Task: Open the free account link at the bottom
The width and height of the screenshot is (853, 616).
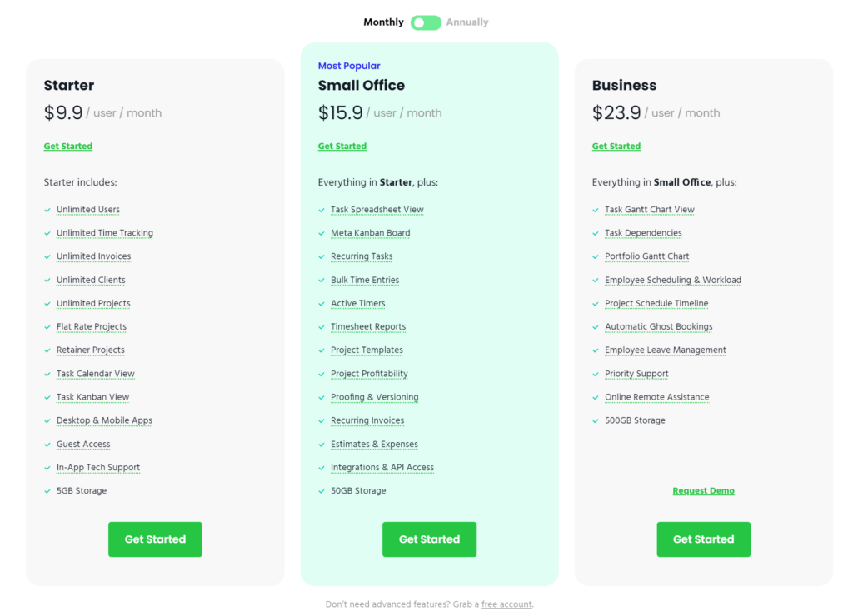Action: pyautogui.click(x=506, y=604)
